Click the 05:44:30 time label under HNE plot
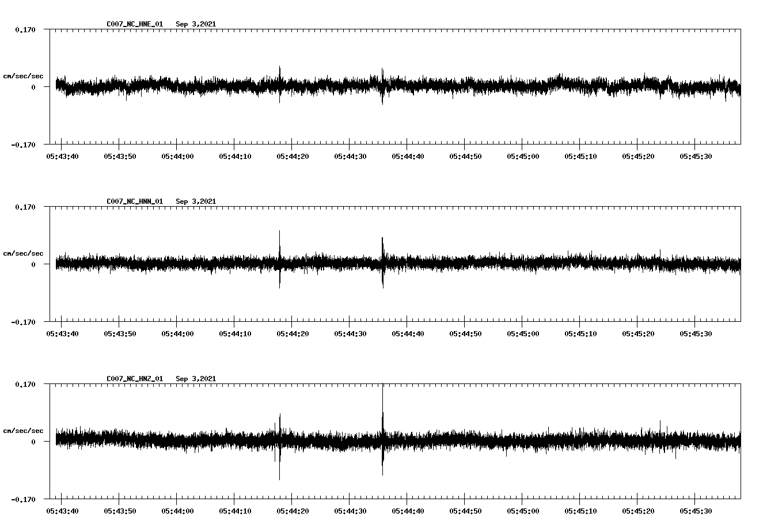Viewport: 782px width, 532px height. point(350,156)
